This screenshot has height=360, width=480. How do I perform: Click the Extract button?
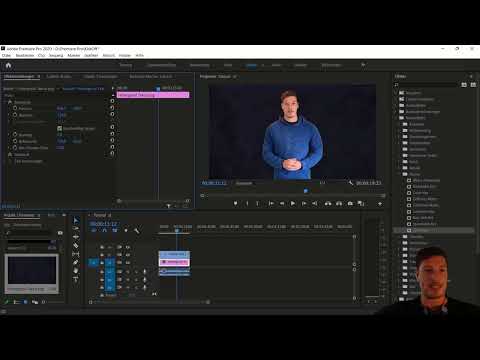coord(339,203)
